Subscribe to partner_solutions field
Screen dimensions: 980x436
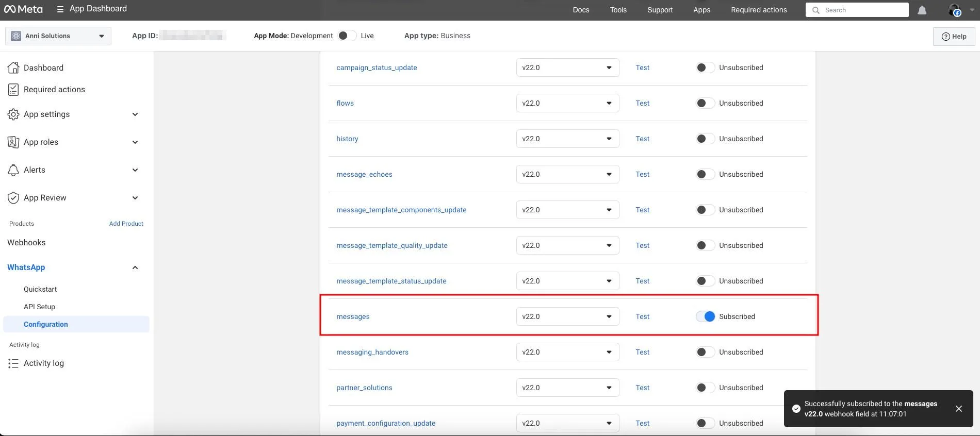click(x=705, y=388)
